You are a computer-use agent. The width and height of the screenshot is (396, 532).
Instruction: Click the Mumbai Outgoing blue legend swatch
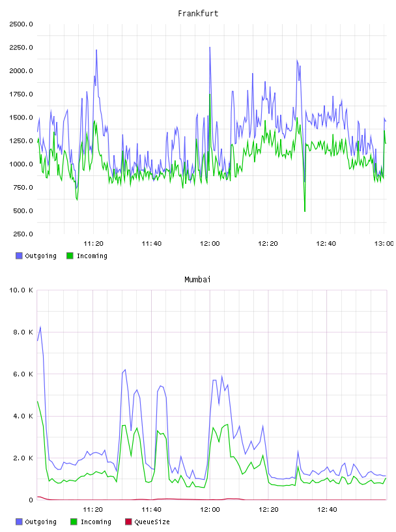(x=19, y=522)
